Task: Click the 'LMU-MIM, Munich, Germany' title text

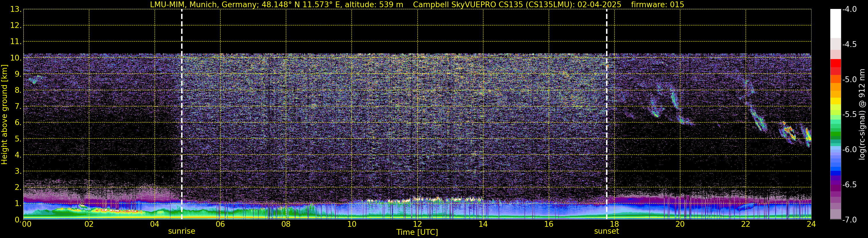Action: pos(204,5)
